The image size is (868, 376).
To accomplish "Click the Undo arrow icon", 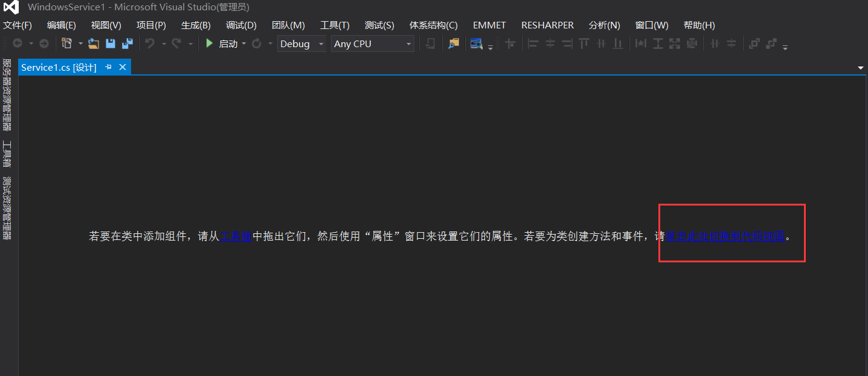I will pos(149,44).
